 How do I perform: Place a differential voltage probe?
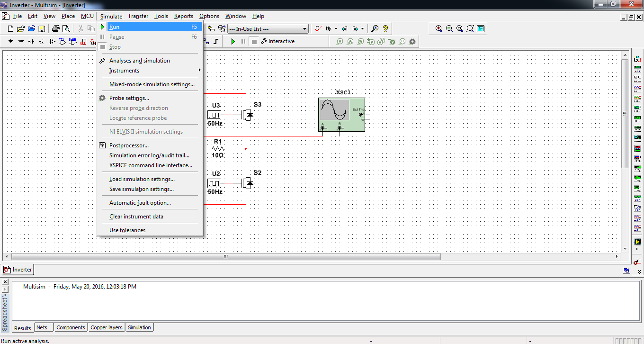point(371,42)
